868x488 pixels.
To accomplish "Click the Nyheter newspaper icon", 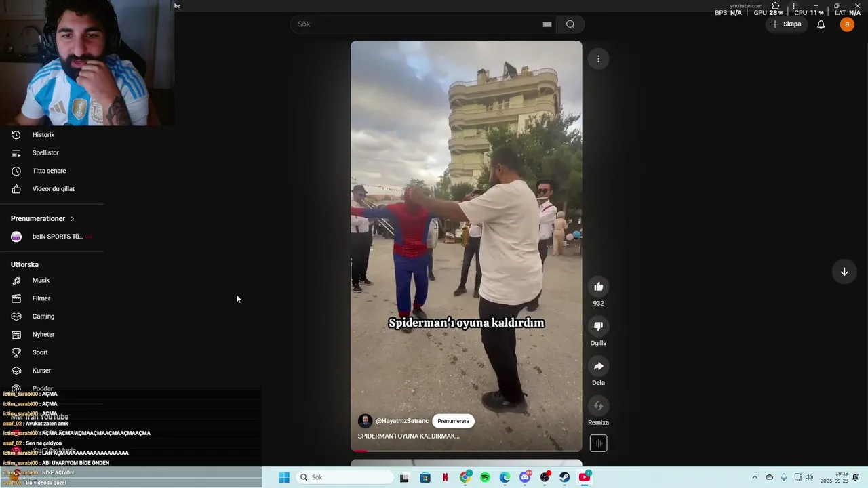I will [x=16, y=335].
